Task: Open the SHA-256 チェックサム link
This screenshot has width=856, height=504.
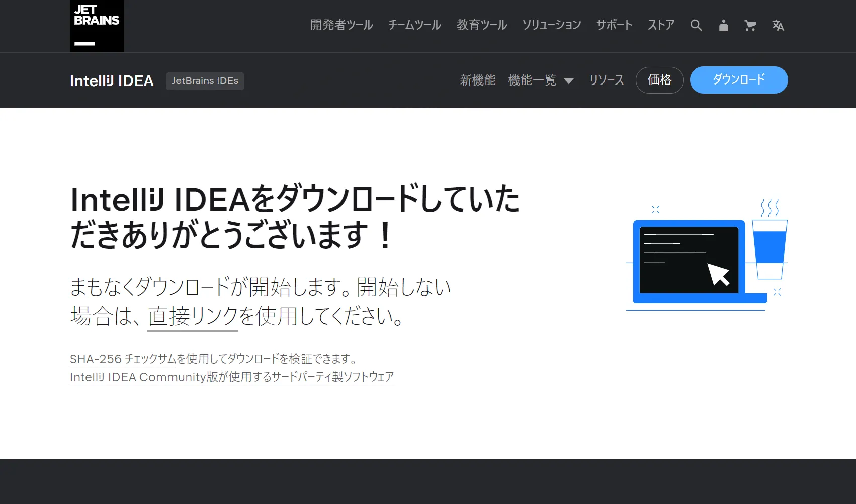Action: tap(123, 359)
